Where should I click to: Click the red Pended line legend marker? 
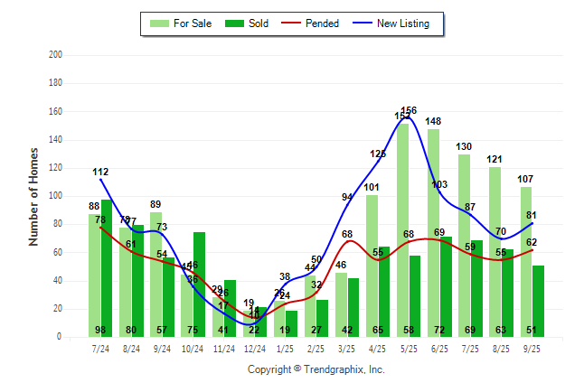(x=292, y=23)
